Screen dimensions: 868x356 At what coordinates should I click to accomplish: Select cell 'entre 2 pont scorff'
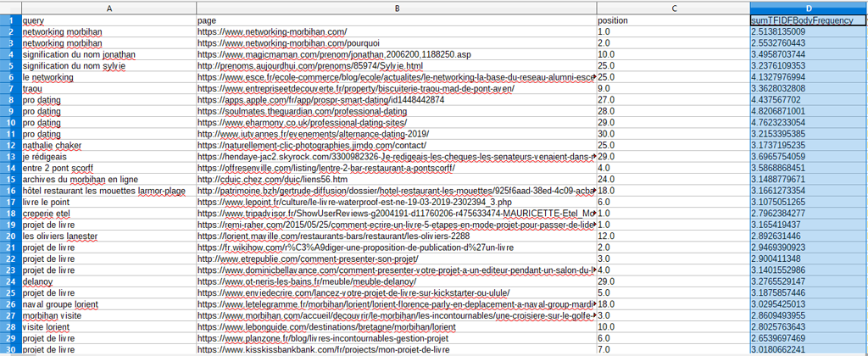coord(109,169)
